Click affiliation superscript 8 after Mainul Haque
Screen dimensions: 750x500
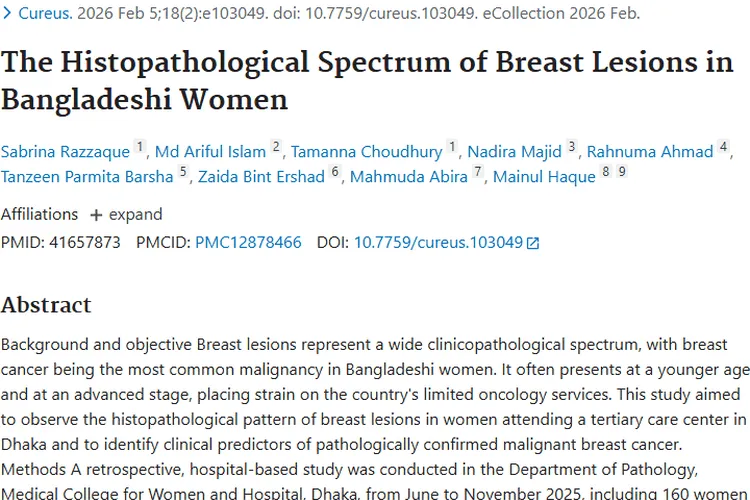tap(606, 172)
